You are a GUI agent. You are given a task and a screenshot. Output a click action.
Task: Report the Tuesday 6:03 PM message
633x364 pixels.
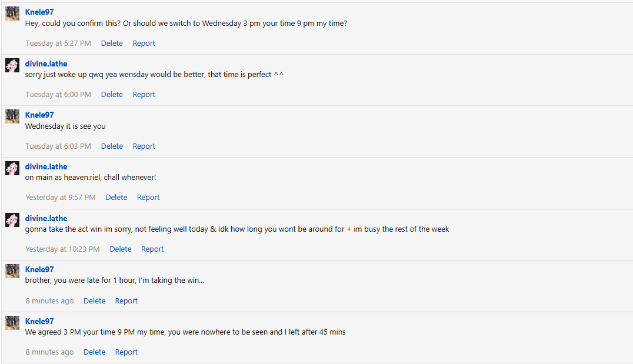coord(144,146)
